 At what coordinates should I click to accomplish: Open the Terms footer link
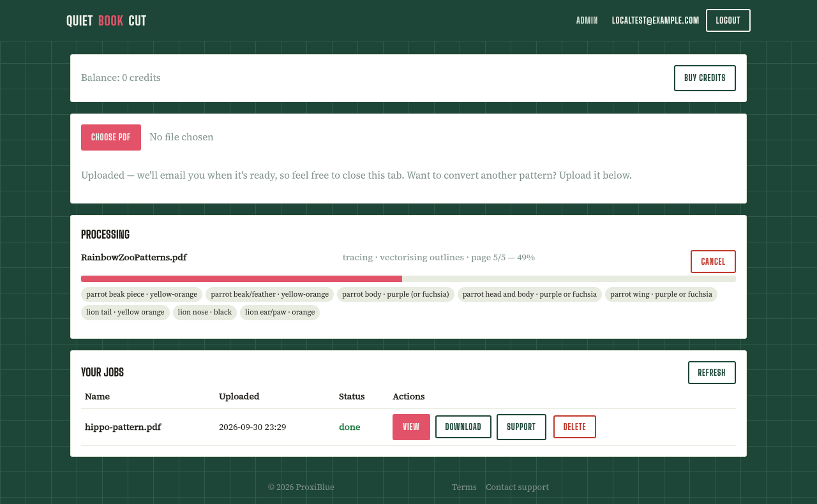(x=464, y=487)
